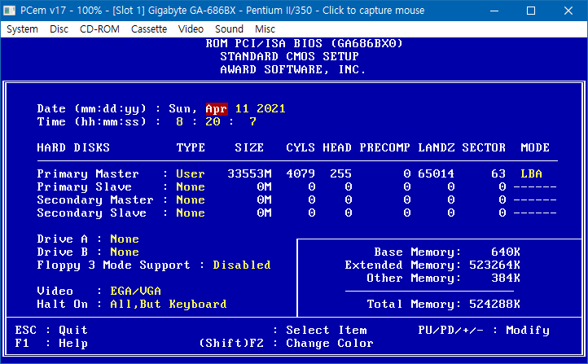
Task: Click Base Memory value 640K
Action: click(506, 252)
